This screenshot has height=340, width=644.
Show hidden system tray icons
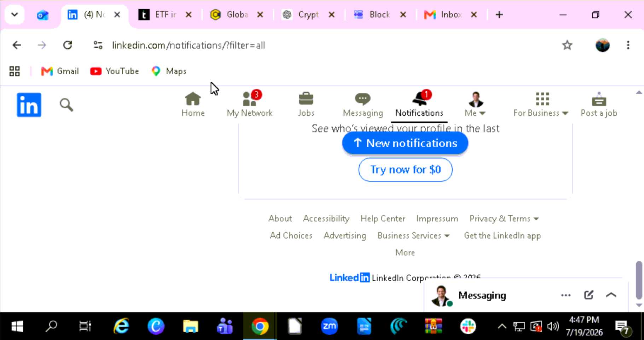[x=502, y=326]
